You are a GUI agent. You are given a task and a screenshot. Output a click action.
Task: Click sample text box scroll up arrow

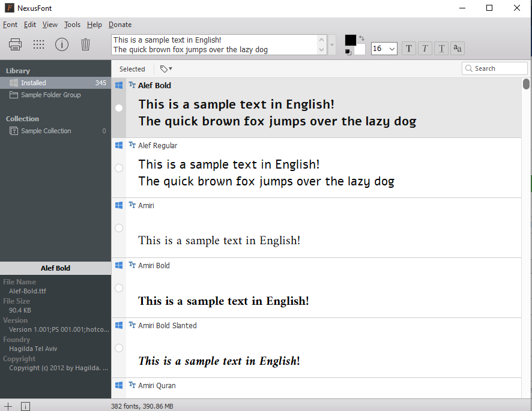(x=322, y=40)
